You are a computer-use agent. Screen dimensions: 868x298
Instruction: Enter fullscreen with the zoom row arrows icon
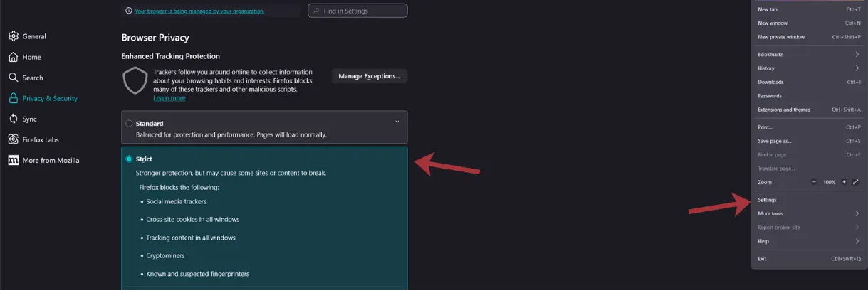[x=855, y=182]
